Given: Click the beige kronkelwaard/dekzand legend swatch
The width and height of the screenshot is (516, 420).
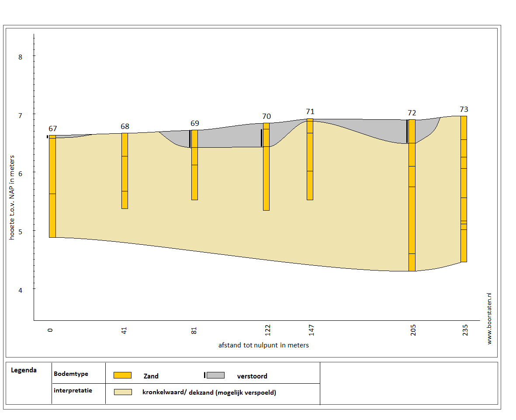Looking at the screenshot, I should [x=122, y=392].
